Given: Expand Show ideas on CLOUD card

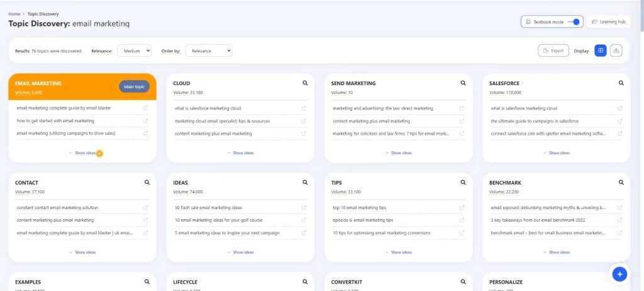Looking at the screenshot, I should pyautogui.click(x=241, y=152).
